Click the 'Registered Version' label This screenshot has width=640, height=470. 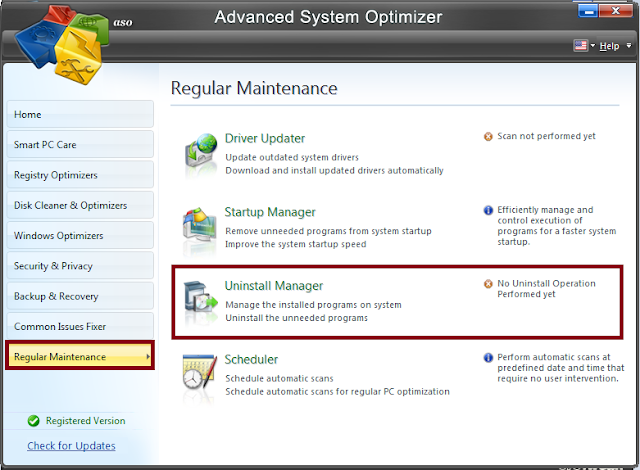click(85, 421)
